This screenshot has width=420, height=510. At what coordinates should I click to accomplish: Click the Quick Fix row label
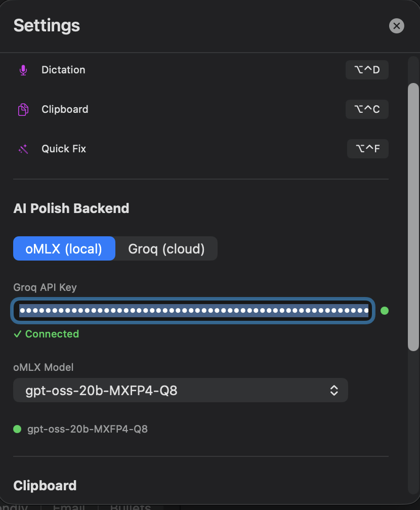pos(64,149)
